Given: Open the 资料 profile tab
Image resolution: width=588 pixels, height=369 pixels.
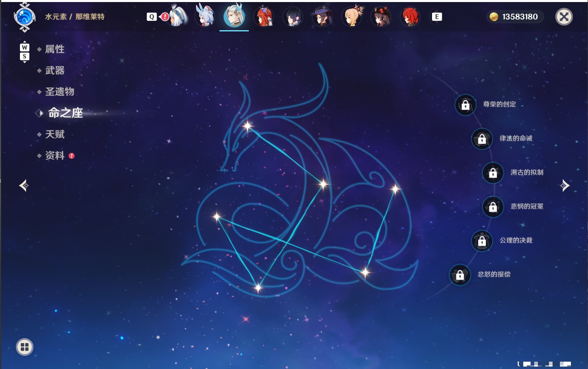Looking at the screenshot, I should click(55, 155).
